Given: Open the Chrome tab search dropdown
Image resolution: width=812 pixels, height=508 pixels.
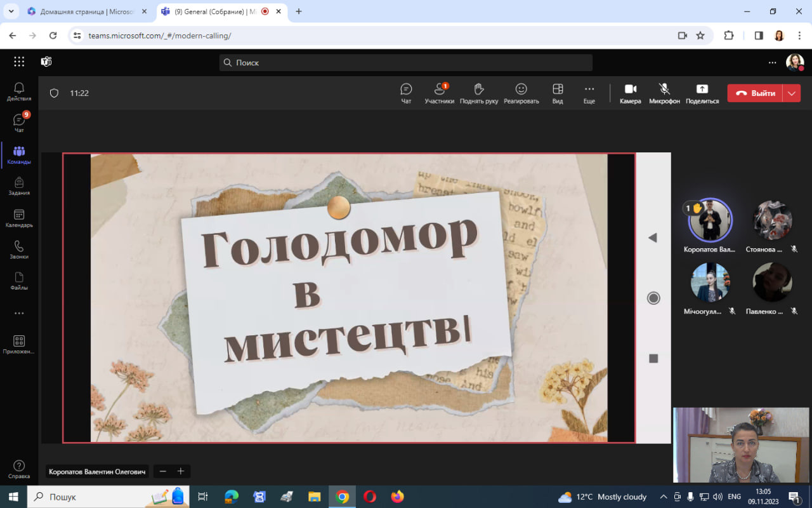Looking at the screenshot, I should [11, 11].
